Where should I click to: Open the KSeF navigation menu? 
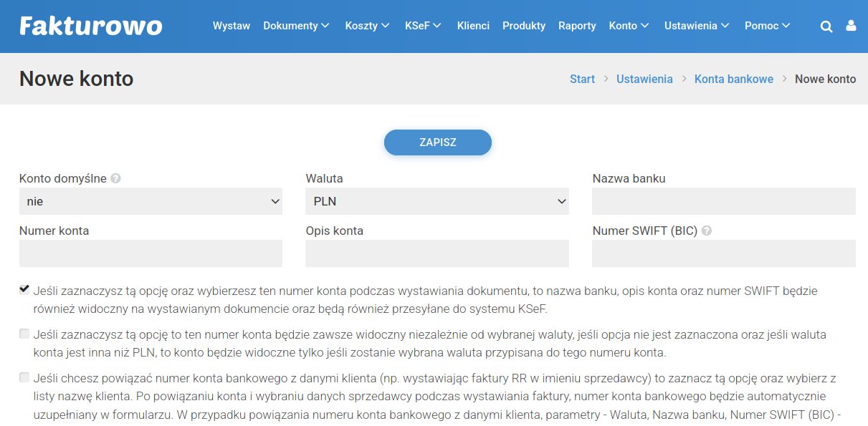(x=423, y=26)
